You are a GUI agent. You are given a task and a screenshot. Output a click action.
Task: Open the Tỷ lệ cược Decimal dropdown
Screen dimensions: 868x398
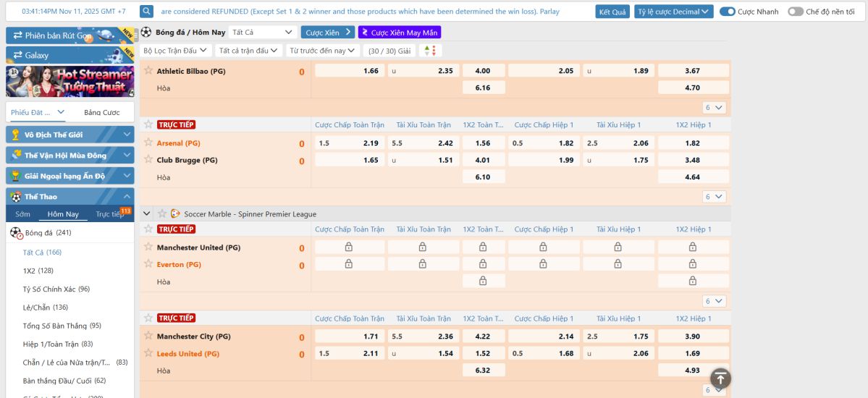click(x=673, y=12)
